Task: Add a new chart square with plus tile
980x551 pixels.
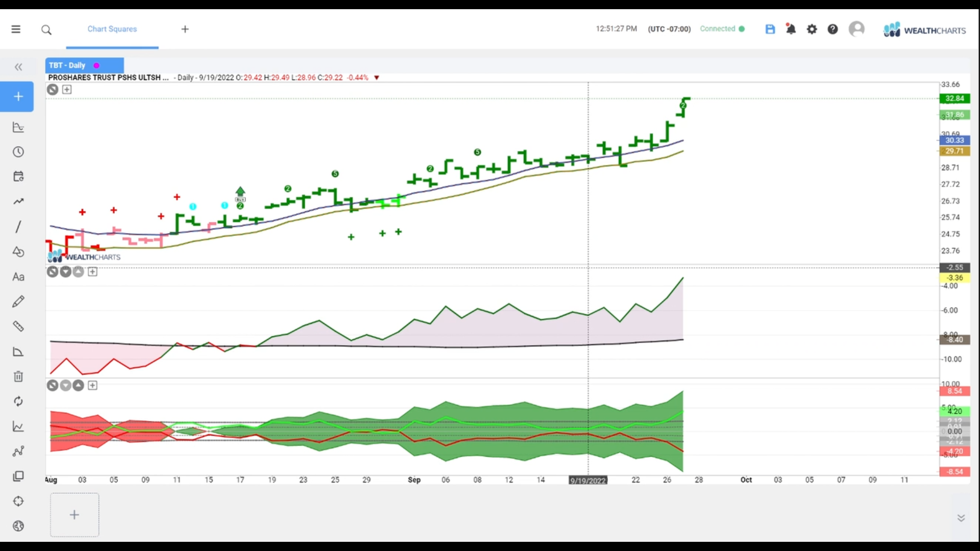Action: pos(75,515)
